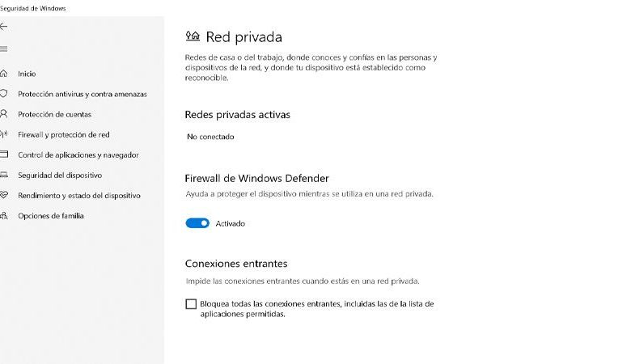This screenshot has width=631, height=364.
Task: Click the antivirus protection shield icon
Action: click(x=4, y=94)
